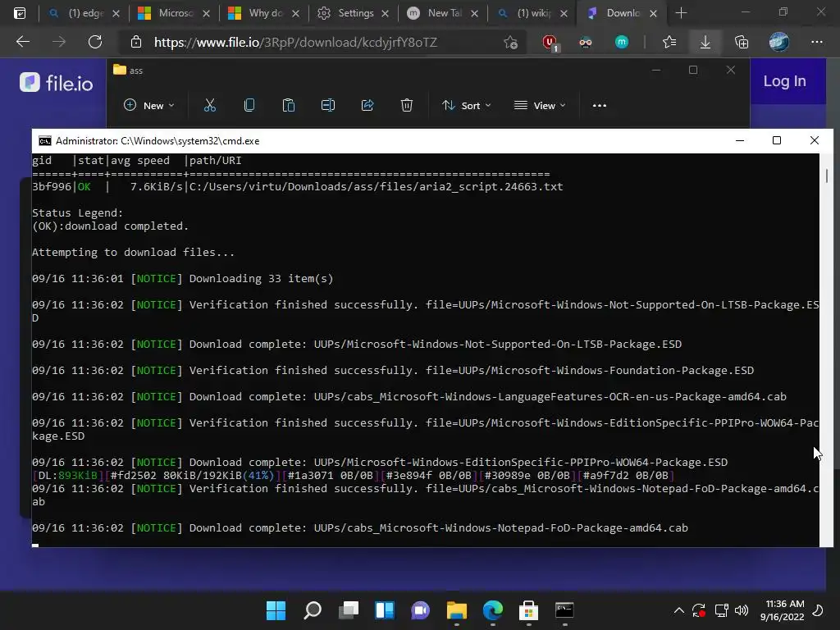The image size is (840, 630).
Task: Open Task View on the taskbar
Action: coord(349,610)
